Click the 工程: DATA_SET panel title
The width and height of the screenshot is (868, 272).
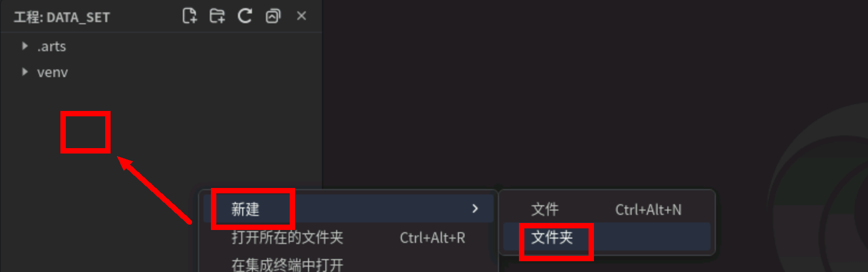coord(61,17)
